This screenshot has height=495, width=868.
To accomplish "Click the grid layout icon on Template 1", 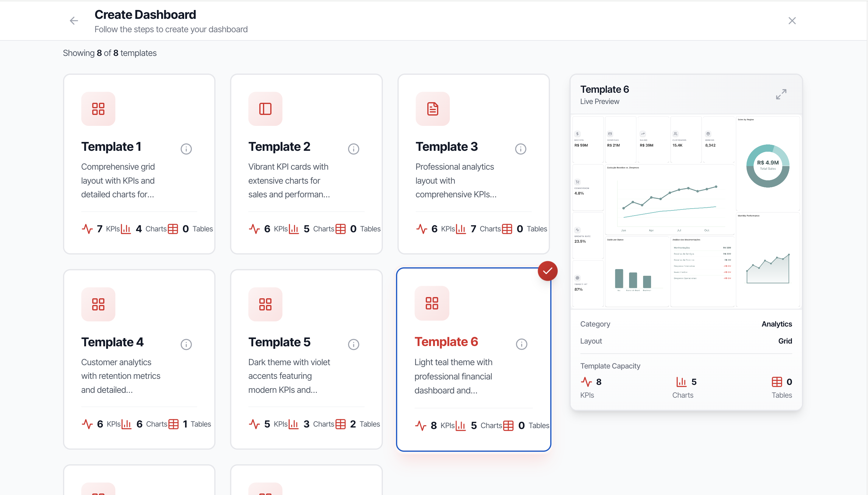I will point(98,109).
